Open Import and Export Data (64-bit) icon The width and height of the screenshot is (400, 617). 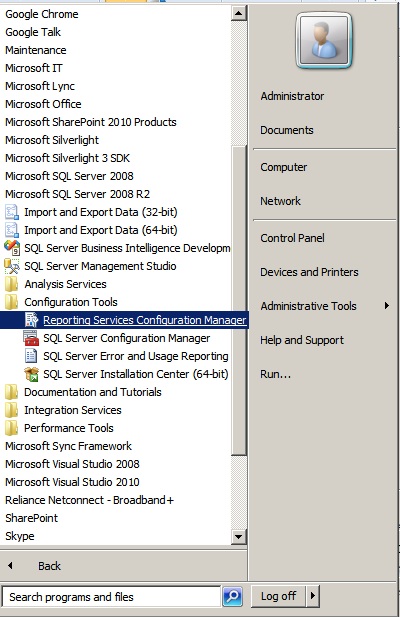(x=11, y=230)
